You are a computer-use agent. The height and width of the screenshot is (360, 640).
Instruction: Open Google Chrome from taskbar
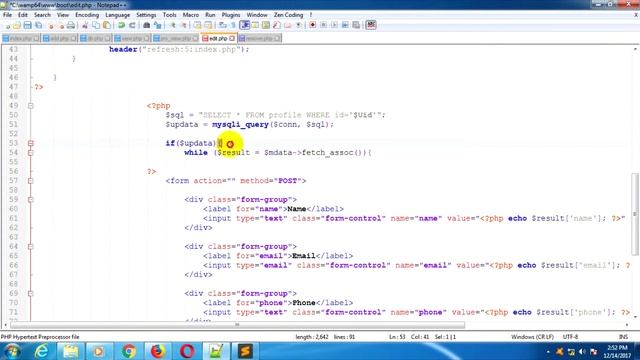[128, 351]
